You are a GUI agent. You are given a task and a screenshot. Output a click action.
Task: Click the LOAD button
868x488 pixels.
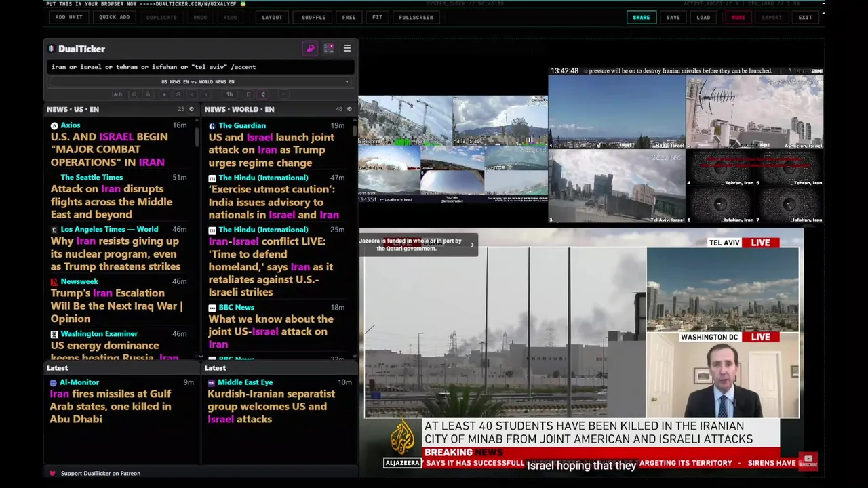(x=703, y=17)
